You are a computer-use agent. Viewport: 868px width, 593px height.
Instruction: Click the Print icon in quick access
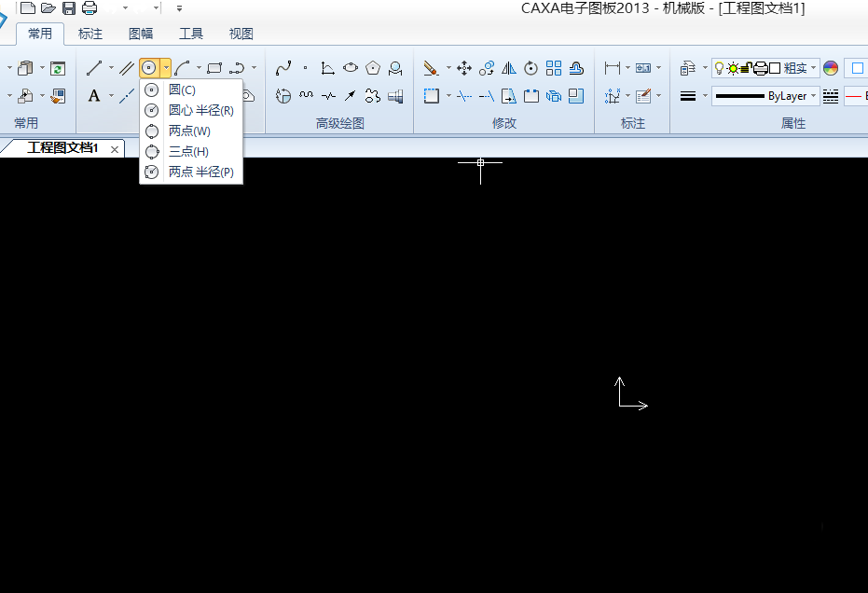[x=90, y=7]
